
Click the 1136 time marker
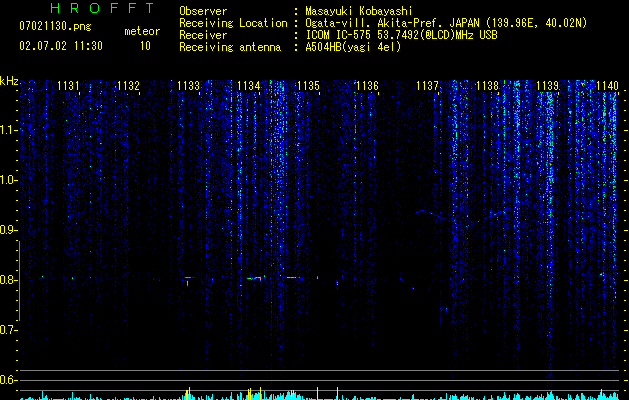click(367, 85)
